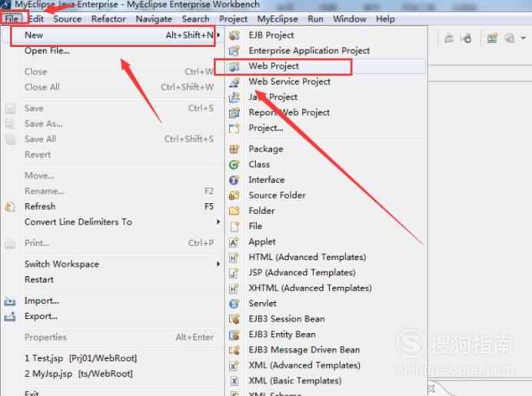Click the Export... icon in File menu
Image resolution: width=532 pixels, height=396 pixels.
click(x=10, y=317)
